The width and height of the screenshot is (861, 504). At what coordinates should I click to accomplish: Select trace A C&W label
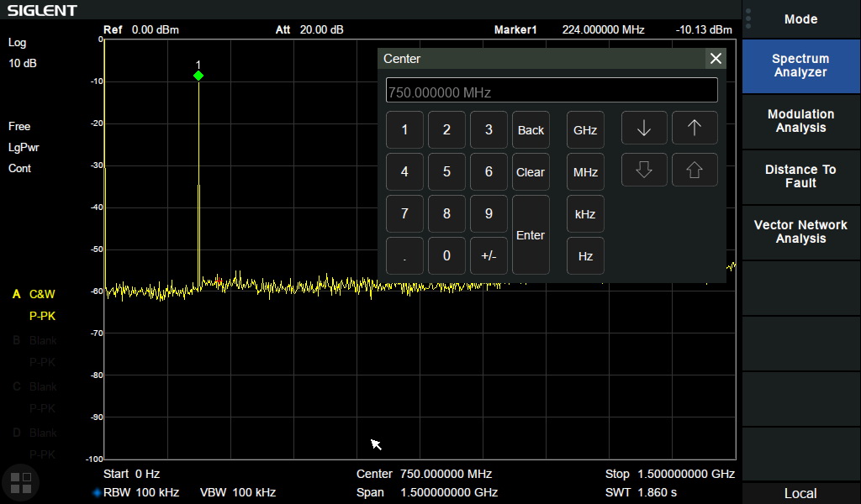pos(41,294)
